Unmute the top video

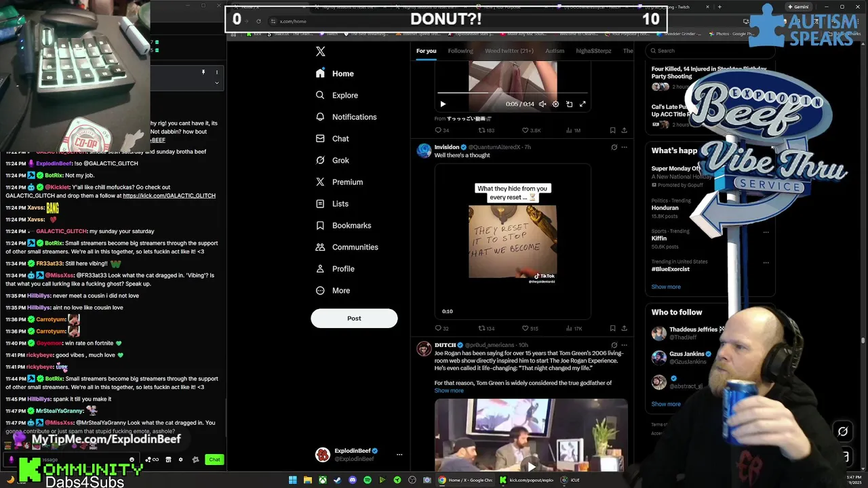tap(542, 104)
